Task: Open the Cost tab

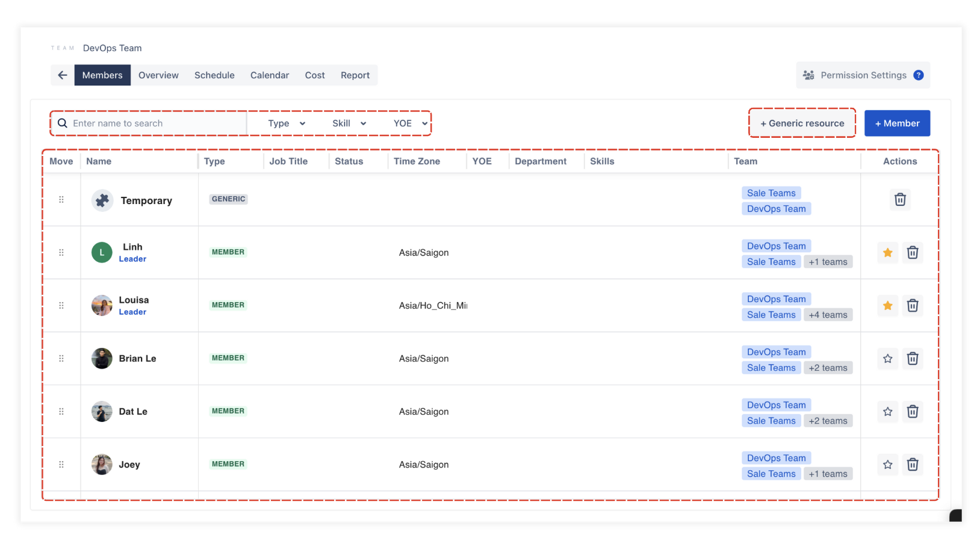Action: [x=315, y=75]
